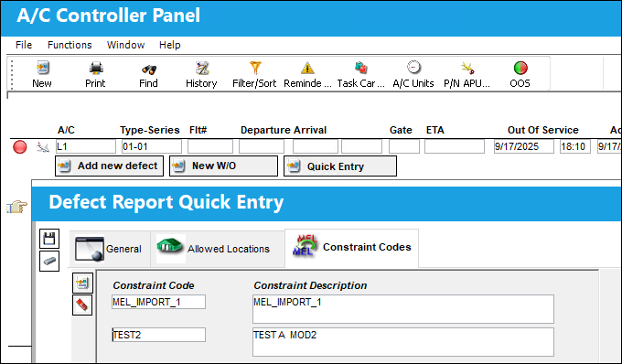Click the eraser delete constraint icon
The image size is (622, 364).
point(82,305)
